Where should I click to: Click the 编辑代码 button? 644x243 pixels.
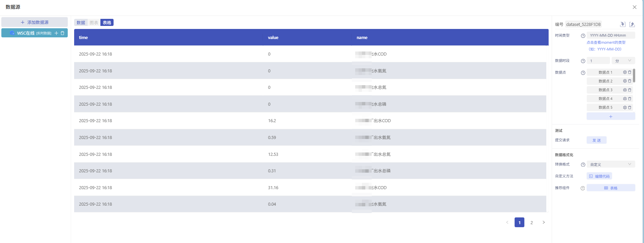pos(599,176)
